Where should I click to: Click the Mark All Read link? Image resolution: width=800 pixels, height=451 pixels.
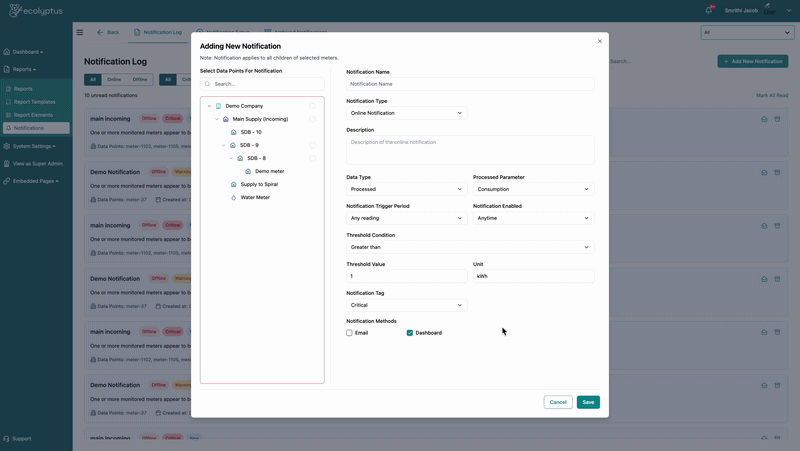(772, 95)
